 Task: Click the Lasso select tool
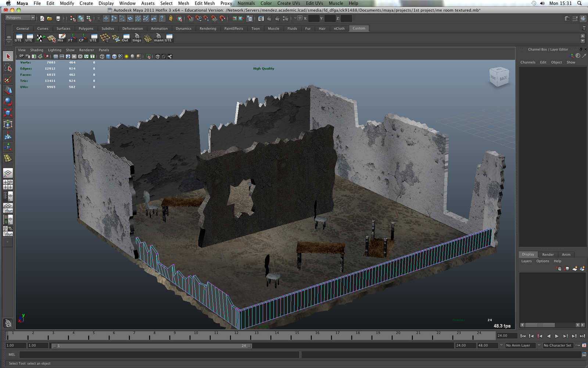tap(8, 68)
